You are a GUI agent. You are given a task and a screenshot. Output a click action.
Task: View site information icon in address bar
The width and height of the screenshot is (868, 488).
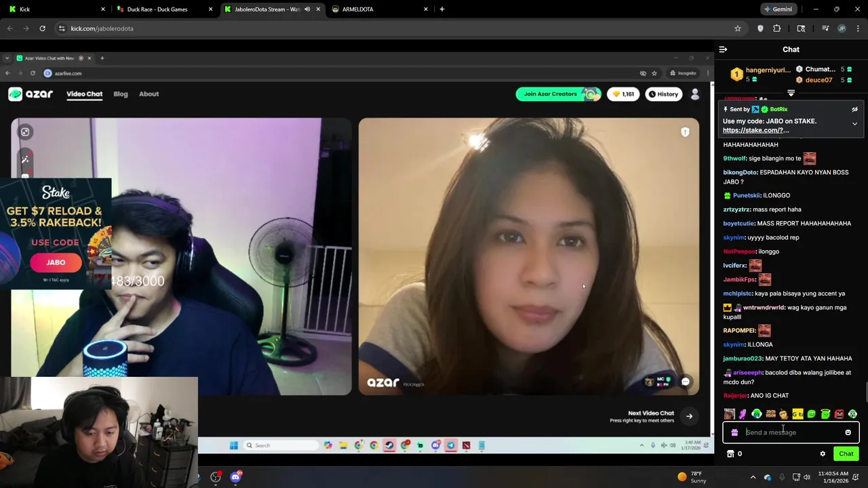tap(62, 28)
